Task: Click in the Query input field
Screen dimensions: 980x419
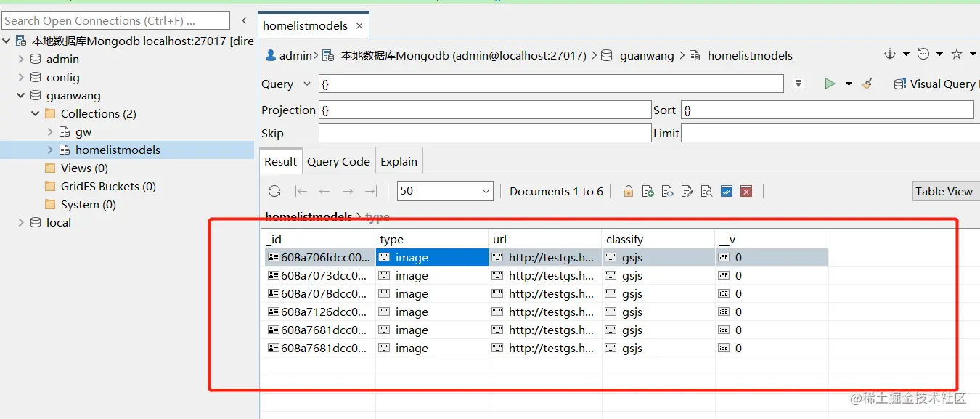Action: [x=551, y=84]
